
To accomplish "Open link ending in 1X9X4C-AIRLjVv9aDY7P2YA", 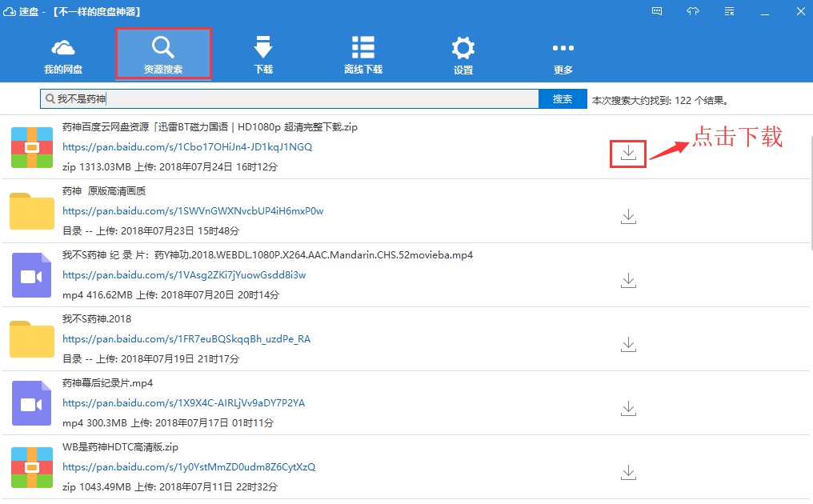I will [183, 403].
